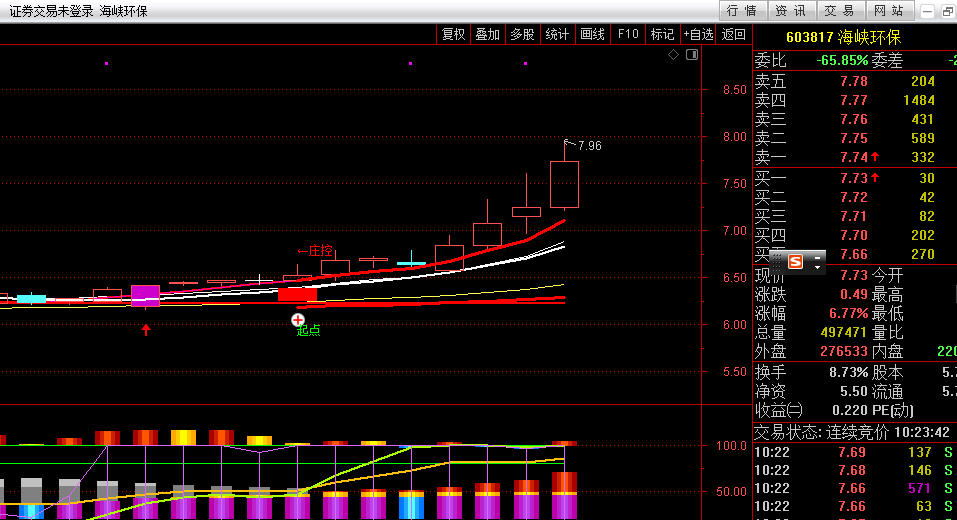Click the red up arrow signal below the magenta candle

point(146,329)
